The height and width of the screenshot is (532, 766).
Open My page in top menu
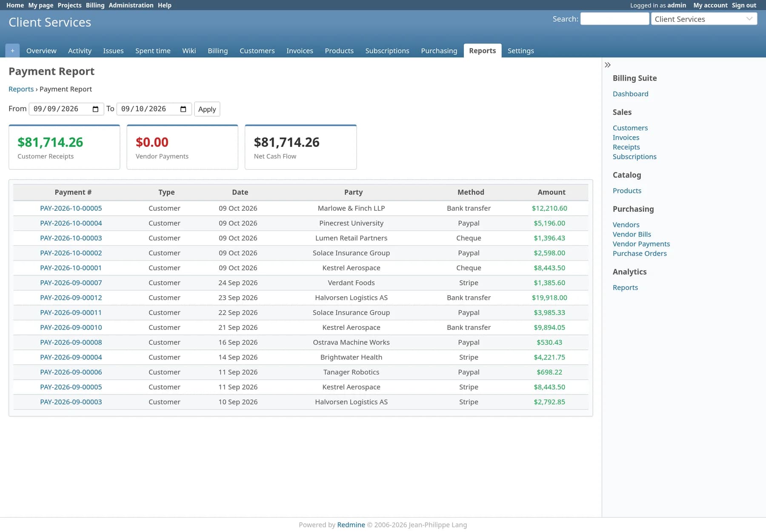coord(41,5)
